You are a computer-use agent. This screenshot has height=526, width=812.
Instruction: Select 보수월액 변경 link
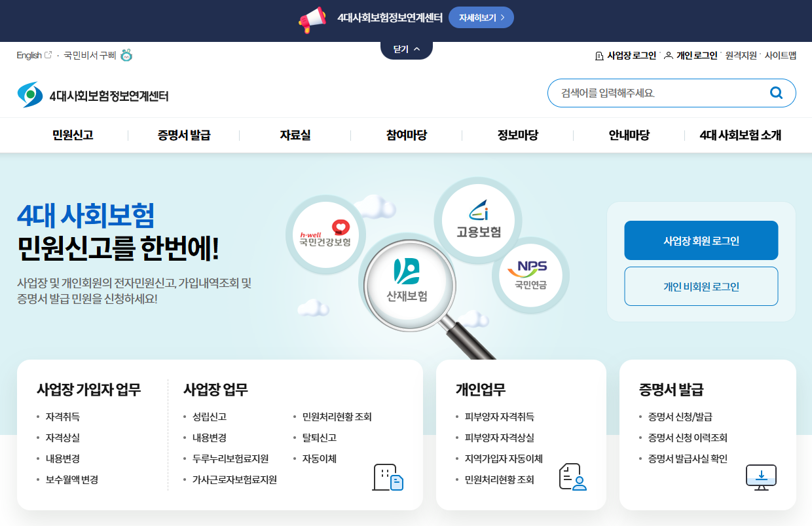coord(72,479)
